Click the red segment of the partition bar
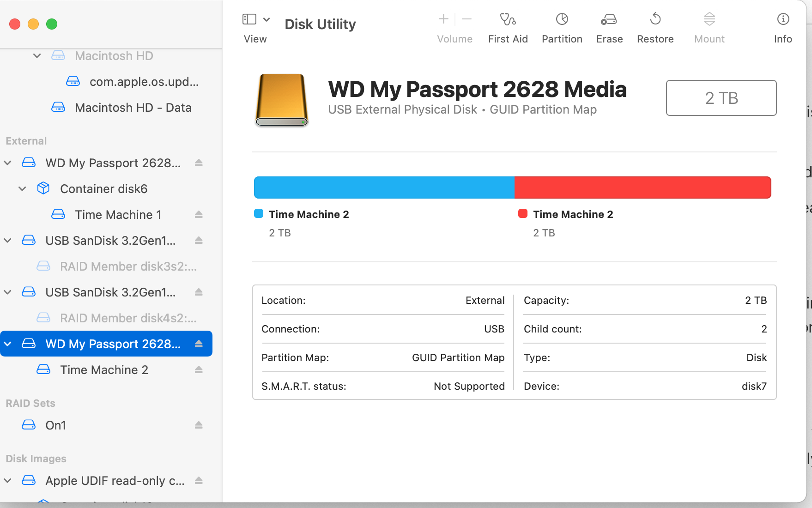 pyautogui.click(x=643, y=187)
